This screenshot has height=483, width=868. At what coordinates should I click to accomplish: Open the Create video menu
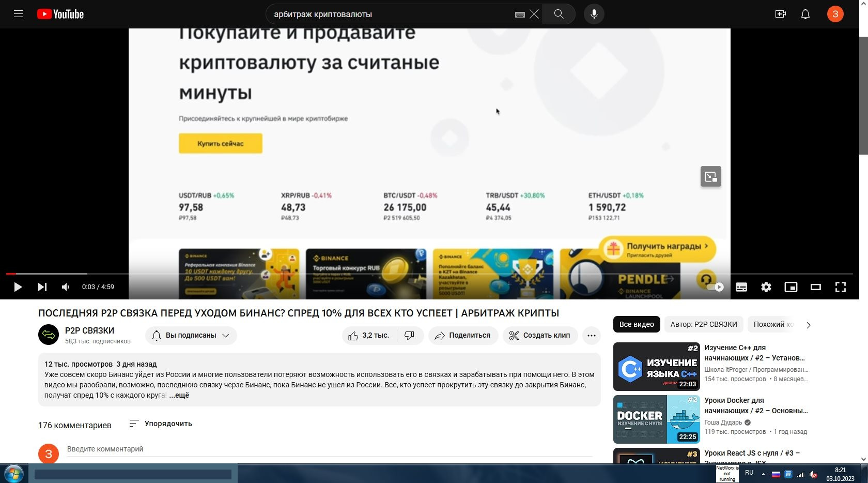(781, 14)
